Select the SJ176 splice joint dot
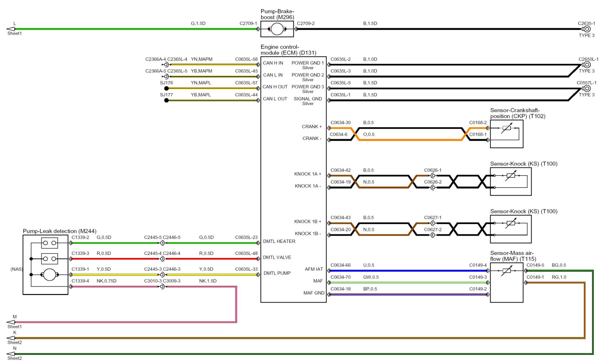Image resolution: width=602 pixels, height=364 pixels. (x=166, y=88)
